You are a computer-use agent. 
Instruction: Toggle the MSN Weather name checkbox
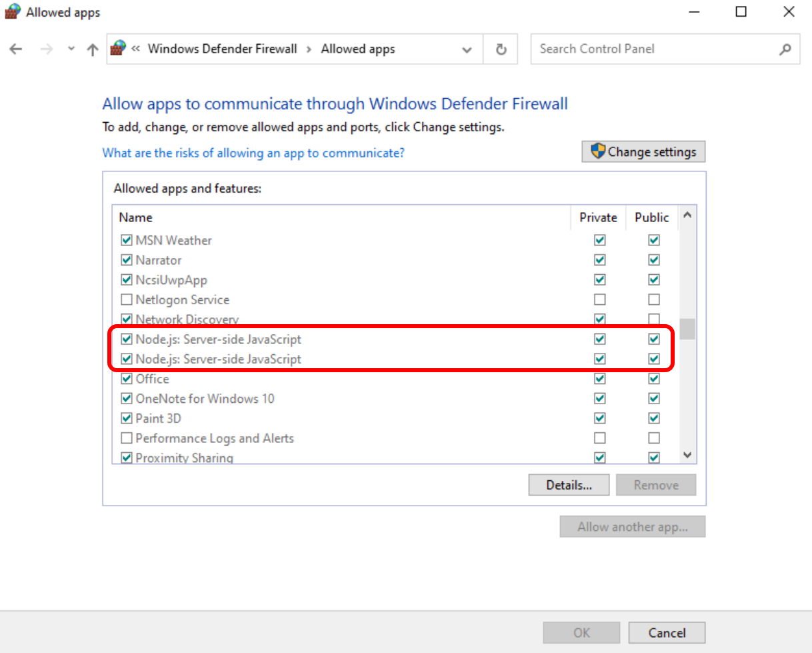pos(126,240)
